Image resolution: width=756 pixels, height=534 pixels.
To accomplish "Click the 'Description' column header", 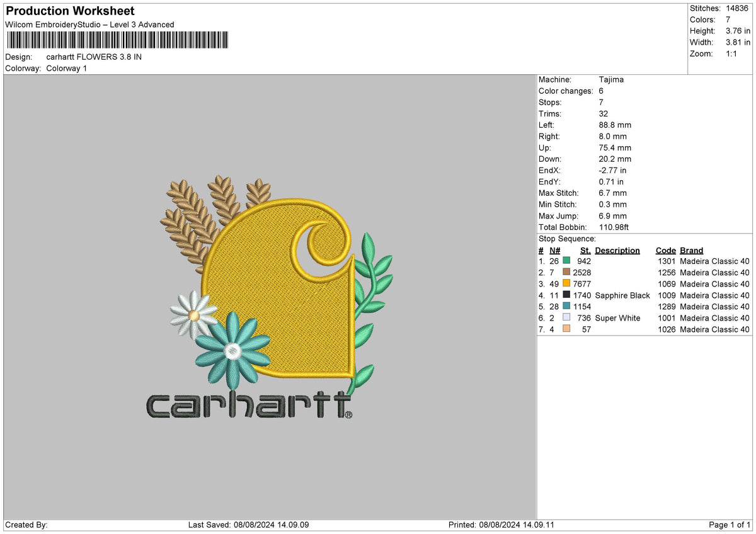I will 617,251.
